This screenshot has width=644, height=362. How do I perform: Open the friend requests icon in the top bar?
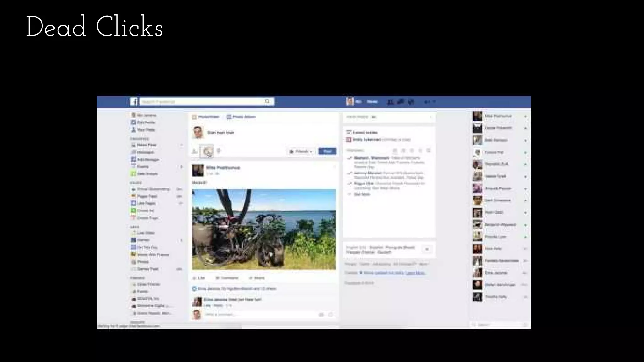[x=390, y=102]
